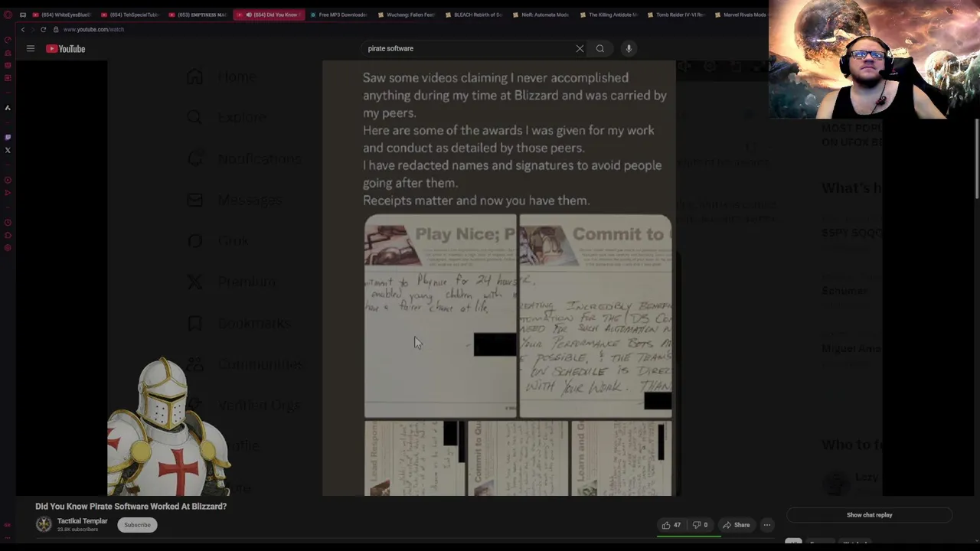Switch to EMPTINESS MACHINE tab

pos(198,15)
